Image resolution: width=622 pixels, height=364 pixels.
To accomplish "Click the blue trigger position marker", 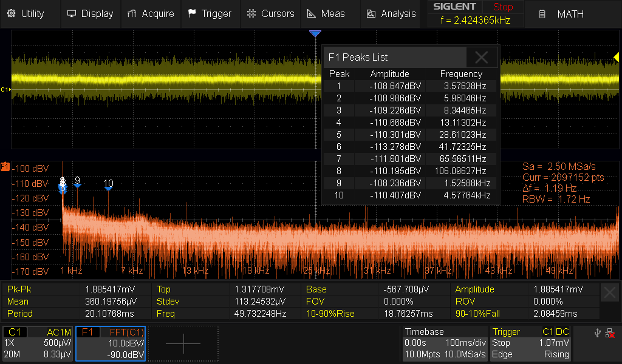I will pyautogui.click(x=315, y=34).
